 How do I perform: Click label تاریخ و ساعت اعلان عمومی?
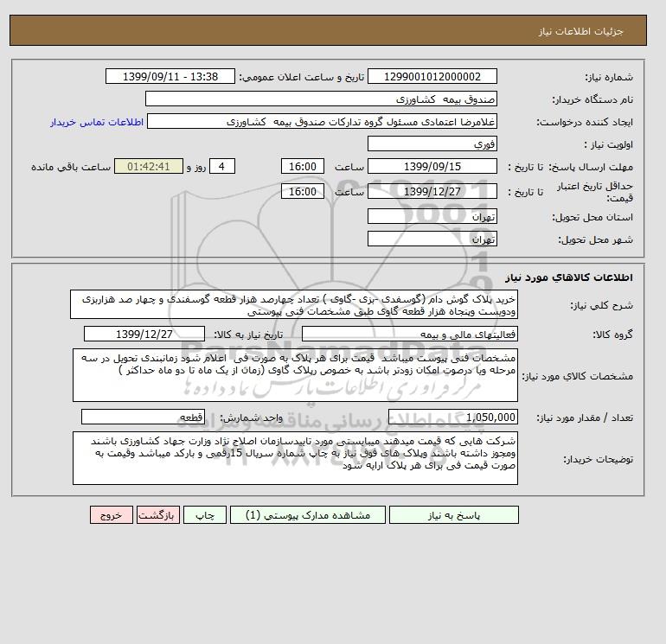pos(302,77)
